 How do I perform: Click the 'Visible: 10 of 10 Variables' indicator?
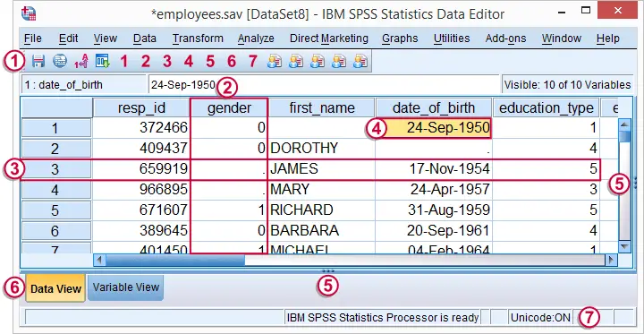point(567,85)
